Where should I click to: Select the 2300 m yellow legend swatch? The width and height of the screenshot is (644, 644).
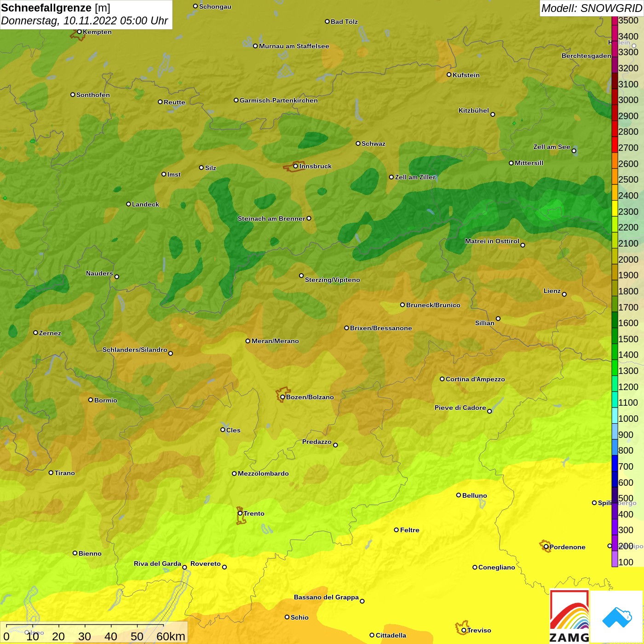(615, 208)
